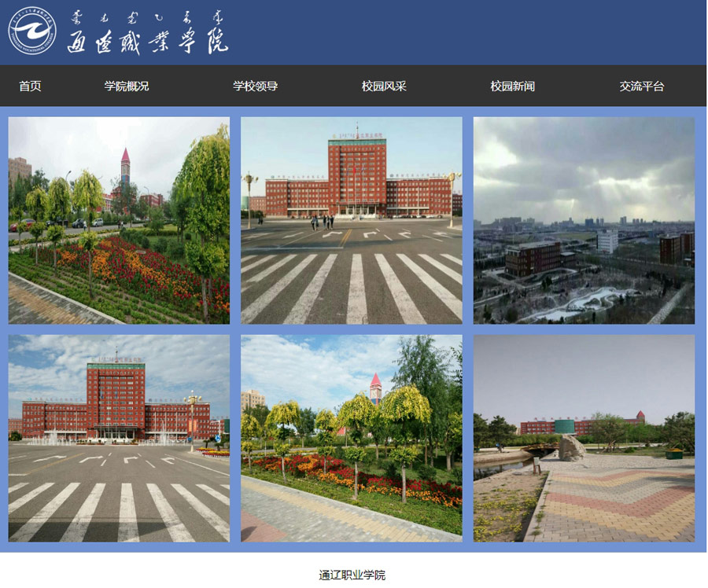
Task: View top-middle red main building photo
Action: click(x=352, y=221)
